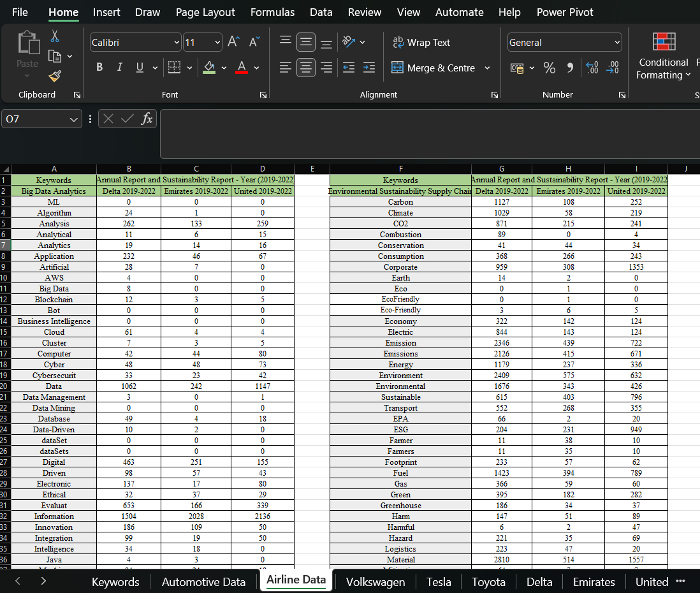The height and width of the screenshot is (593, 700).
Task: Apply Percent number style
Action: point(550,67)
